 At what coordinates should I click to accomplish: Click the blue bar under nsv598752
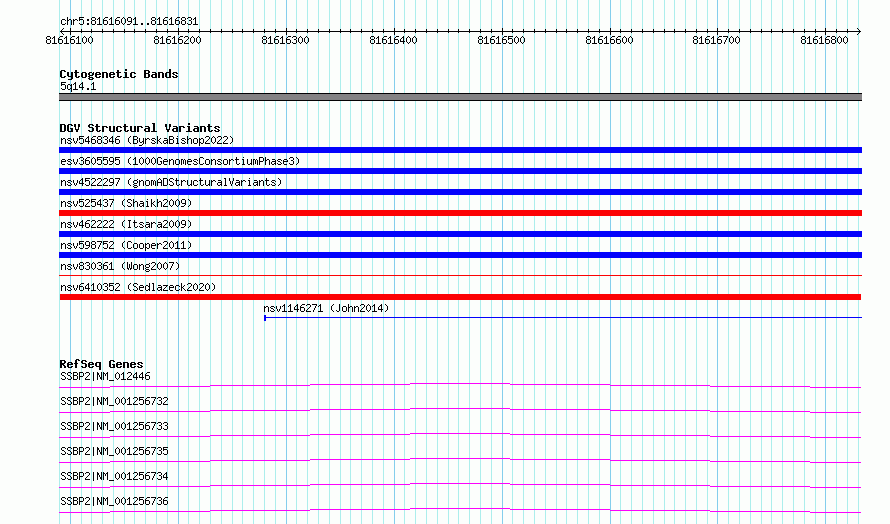(x=460, y=255)
